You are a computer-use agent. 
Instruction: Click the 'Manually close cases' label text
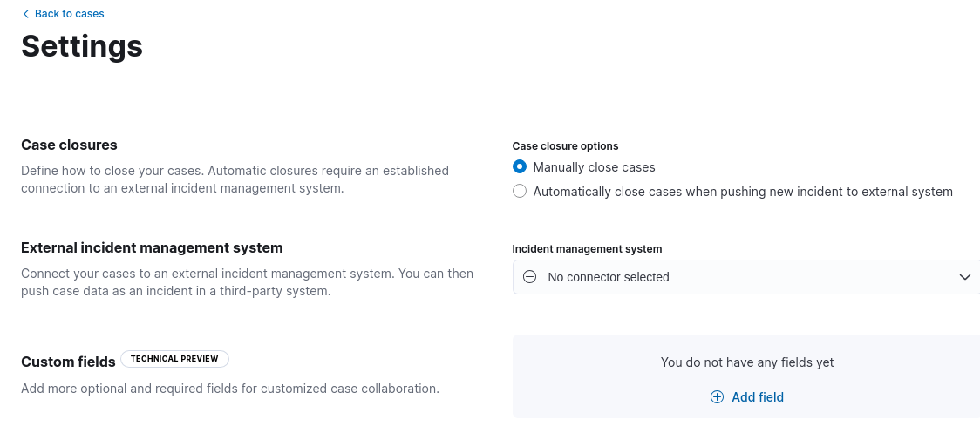point(594,167)
